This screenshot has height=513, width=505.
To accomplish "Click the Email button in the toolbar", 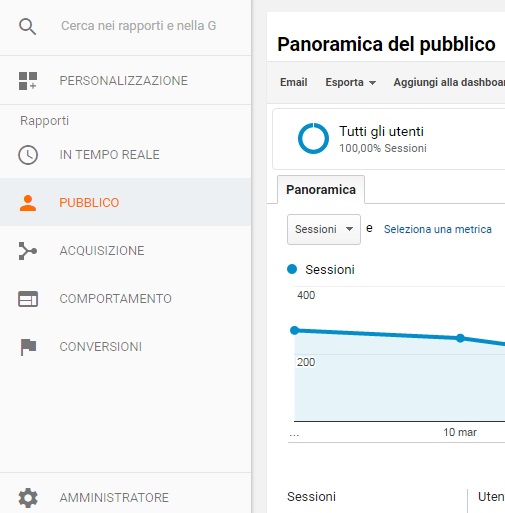I will tap(293, 82).
